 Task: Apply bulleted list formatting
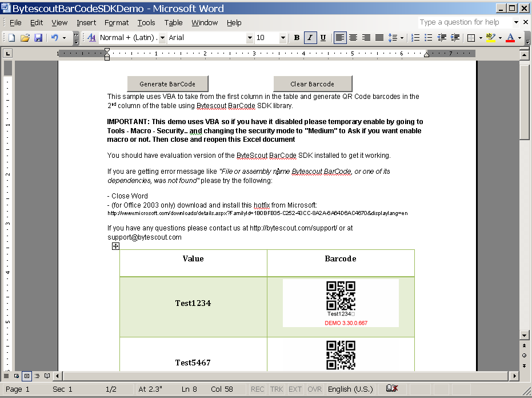429,38
